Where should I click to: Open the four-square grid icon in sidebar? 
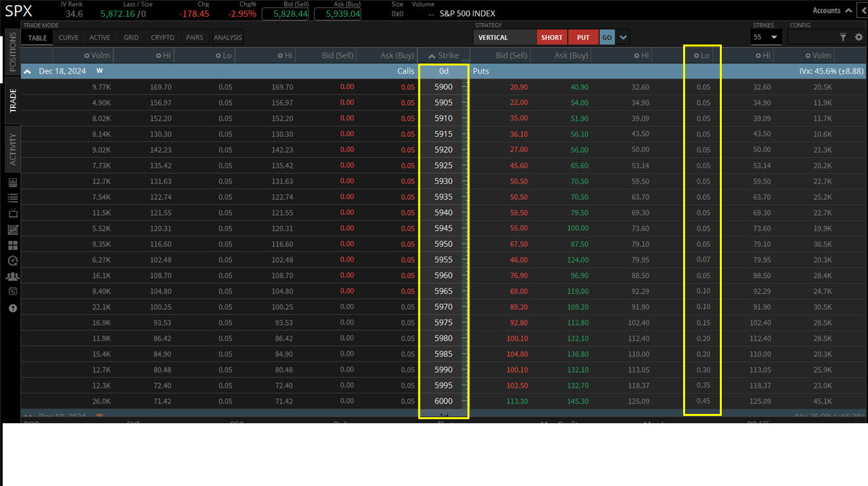(x=13, y=245)
